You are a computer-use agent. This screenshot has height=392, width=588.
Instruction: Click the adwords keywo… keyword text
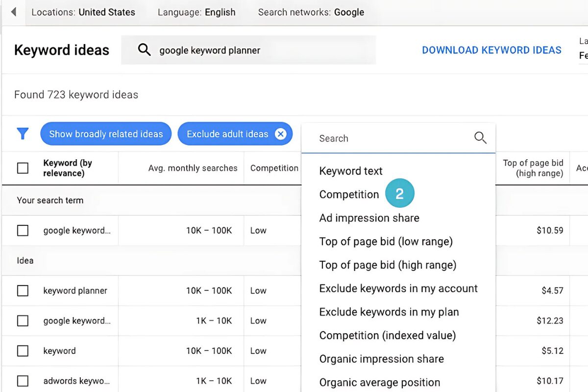pyautogui.click(x=76, y=381)
